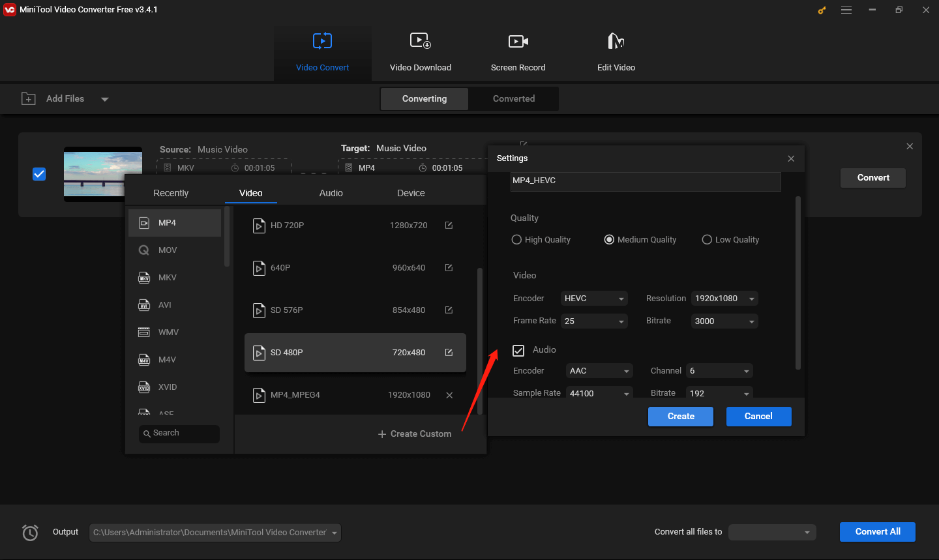Screen dimensions: 939x560
Task: Open the Resolution 1920x1080 dropdown
Action: point(724,299)
